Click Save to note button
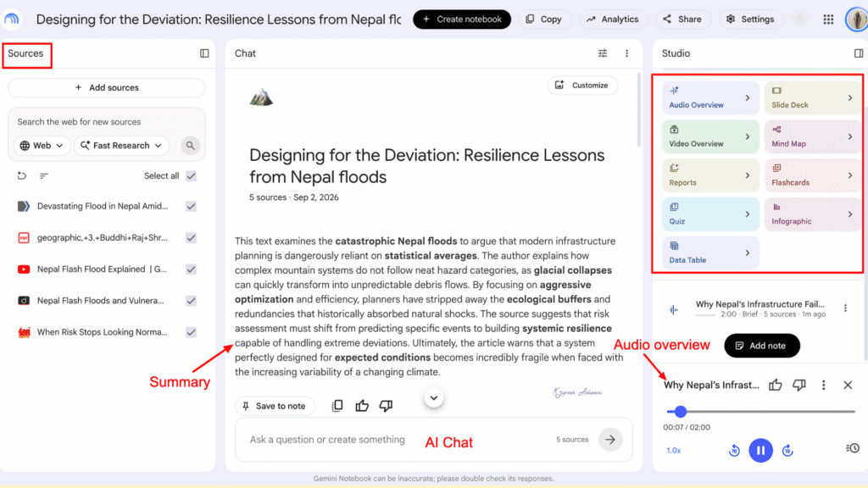 coord(275,406)
